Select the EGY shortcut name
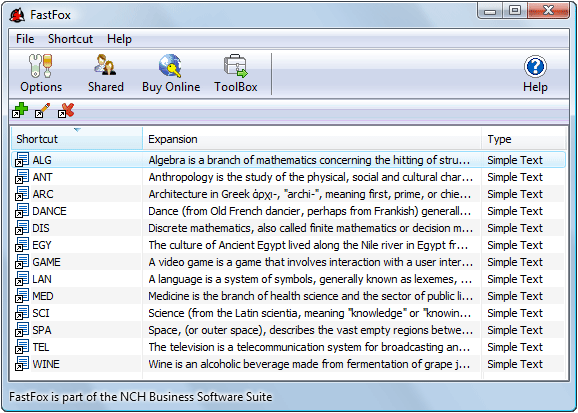 click(42, 245)
